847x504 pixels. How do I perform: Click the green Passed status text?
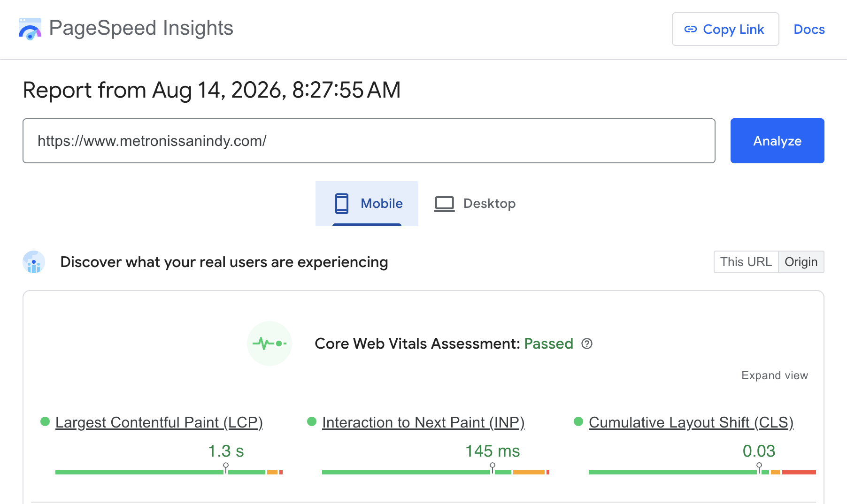[x=548, y=344]
